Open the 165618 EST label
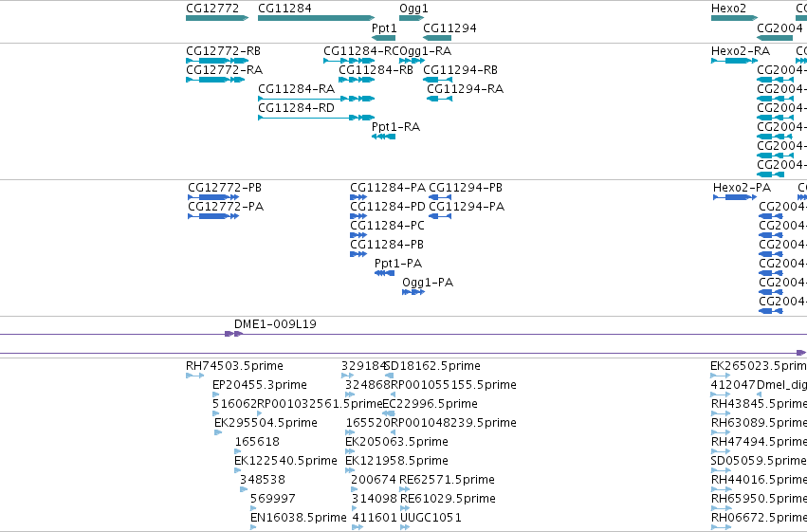 (x=257, y=442)
